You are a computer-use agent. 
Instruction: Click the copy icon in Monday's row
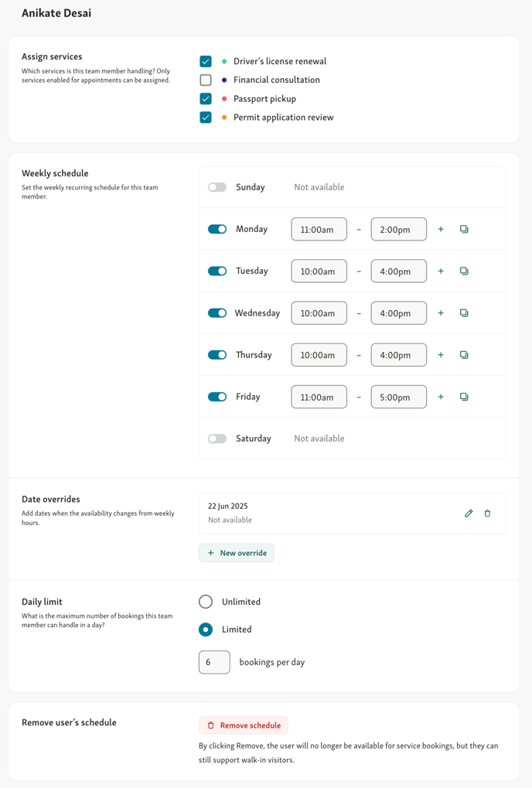tap(464, 230)
